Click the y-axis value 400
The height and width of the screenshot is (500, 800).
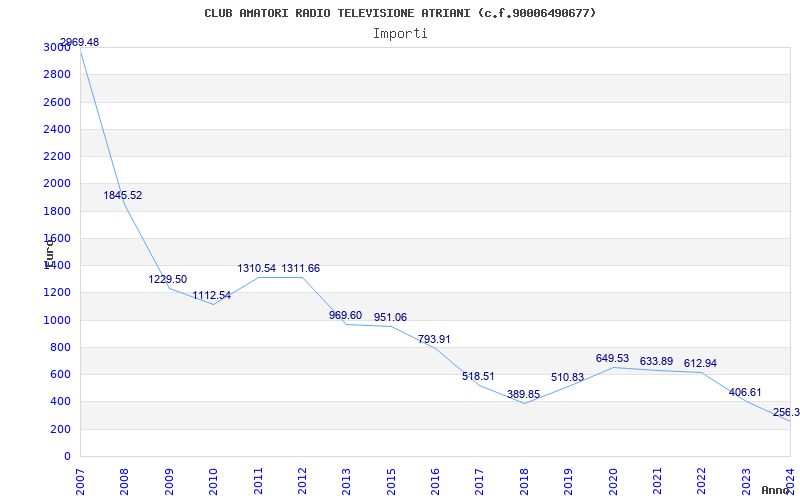tap(61, 402)
